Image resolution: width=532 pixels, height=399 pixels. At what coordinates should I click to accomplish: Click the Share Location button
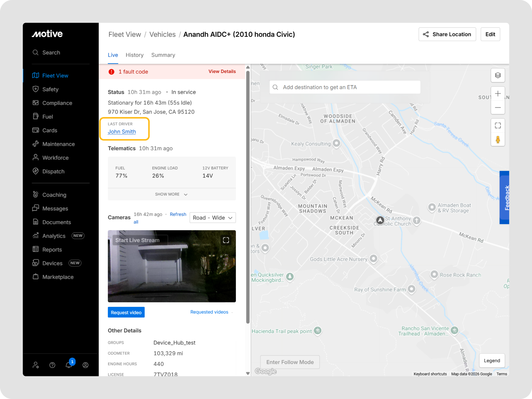tap(447, 34)
